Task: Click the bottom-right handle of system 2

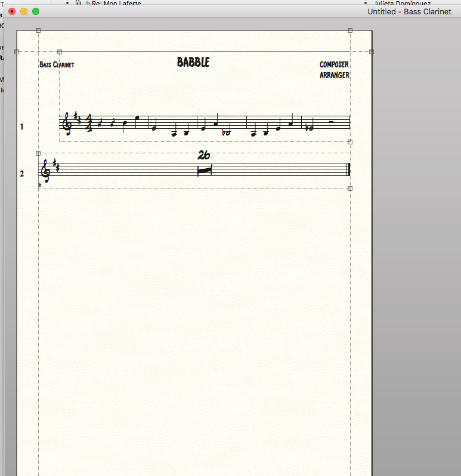Action: tap(350, 188)
